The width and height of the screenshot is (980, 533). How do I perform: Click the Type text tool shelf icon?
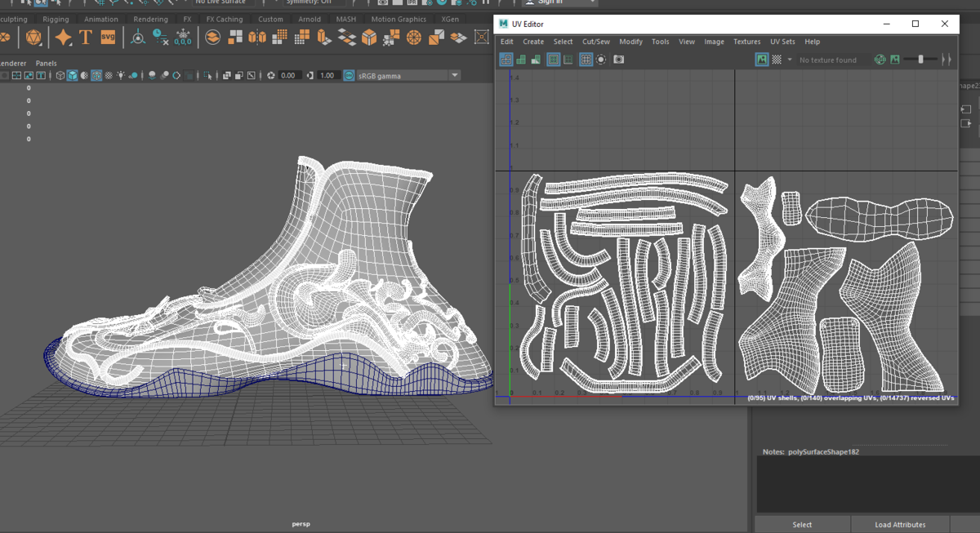(x=85, y=38)
